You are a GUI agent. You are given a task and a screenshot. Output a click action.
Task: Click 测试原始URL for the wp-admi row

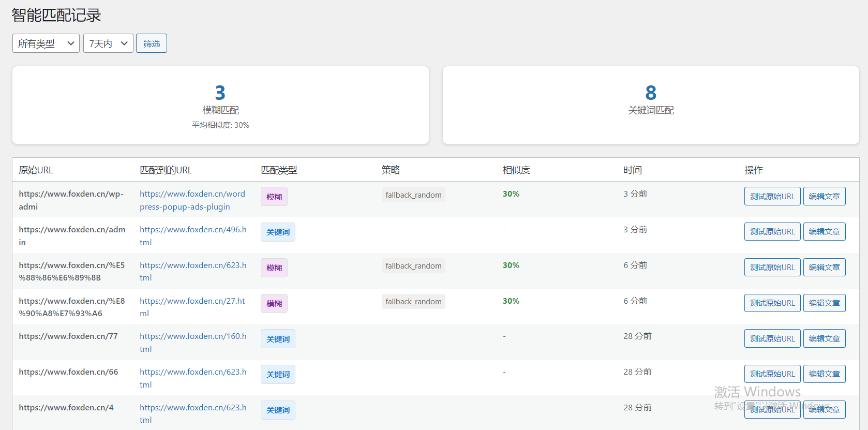(772, 196)
